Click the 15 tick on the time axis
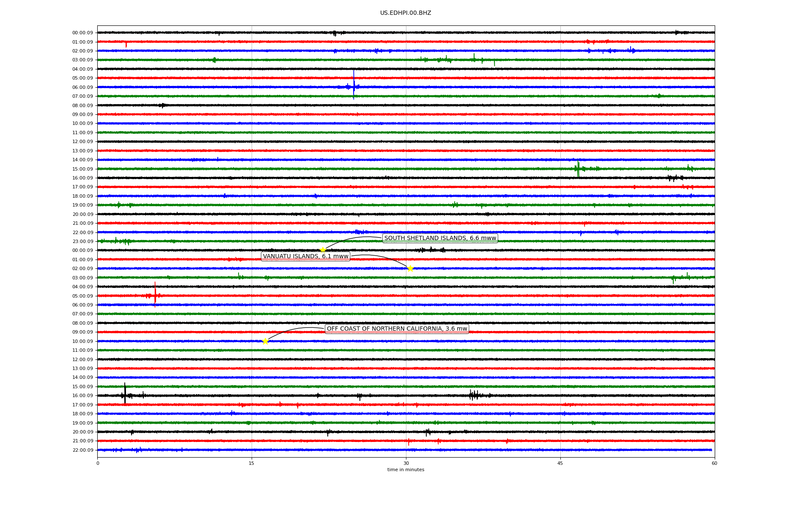The height and width of the screenshot is (508, 812). 252,463
